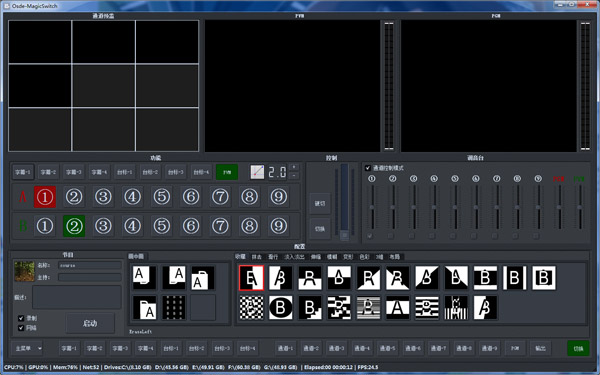Uncheck the 录制 record checkbox
This screenshot has width=600, height=375.
pos(21,318)
